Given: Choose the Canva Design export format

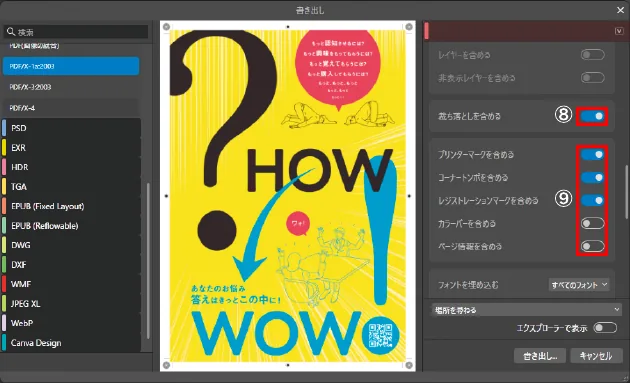Looking at the screenshot, I should pyautogui.click(x=71, y=343).
